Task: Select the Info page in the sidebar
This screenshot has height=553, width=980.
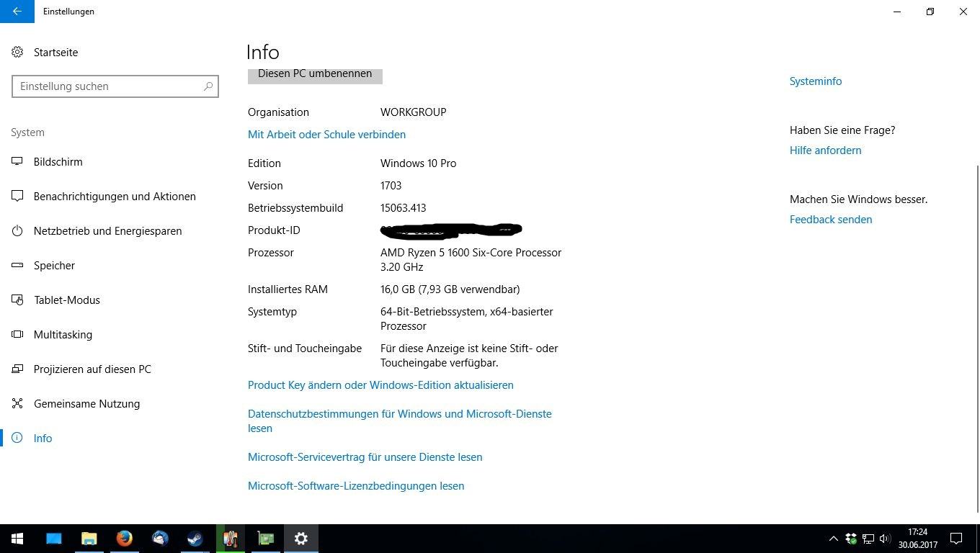Action: pyautogui.click(x=32, y=439)
